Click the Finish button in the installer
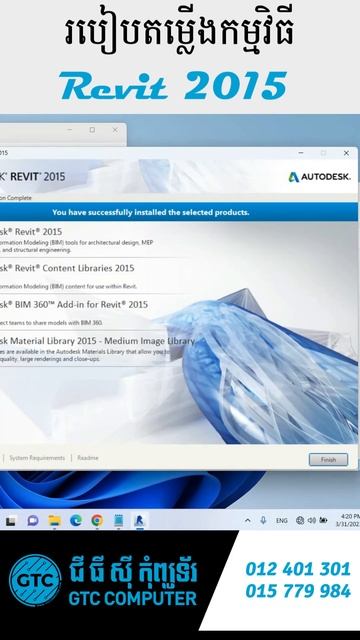Image resolution: width=360 pixels, height=640 pixels. (328, 460)
